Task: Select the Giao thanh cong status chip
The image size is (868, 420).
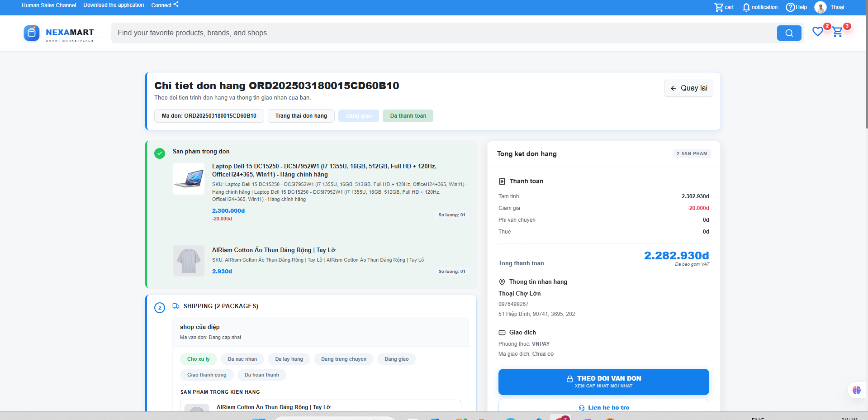Action: tap(207, 375)
